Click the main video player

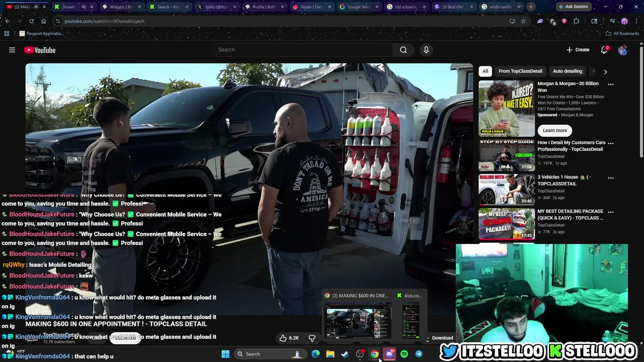coord(249,189)
